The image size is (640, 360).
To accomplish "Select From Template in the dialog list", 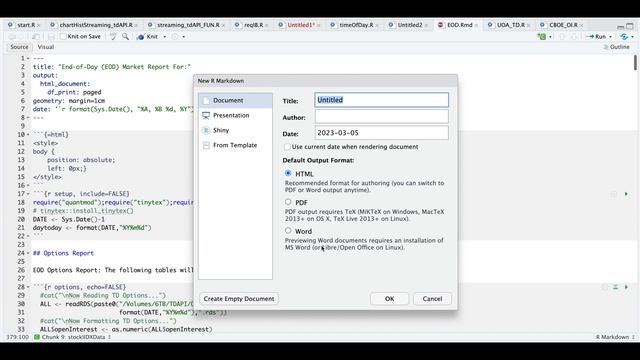I will (236, 145).
